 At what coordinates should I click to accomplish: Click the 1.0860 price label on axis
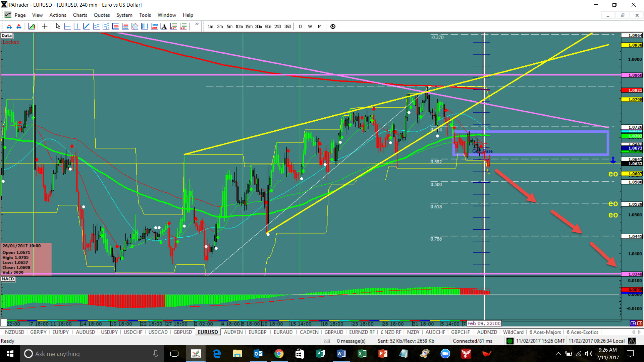coord(632,75)
